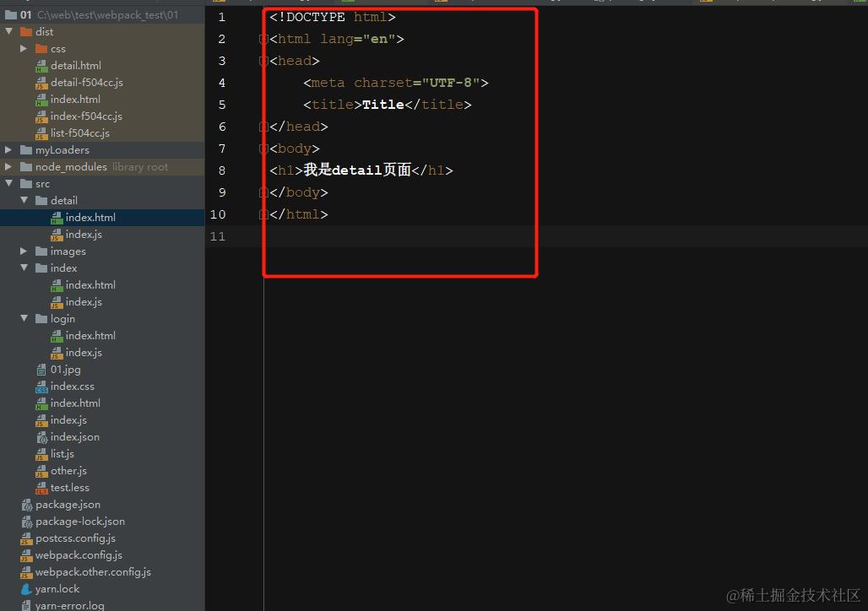Screen dimensions: 868x611
Task: Click the index.css file icon
Action: pos(41,387)
